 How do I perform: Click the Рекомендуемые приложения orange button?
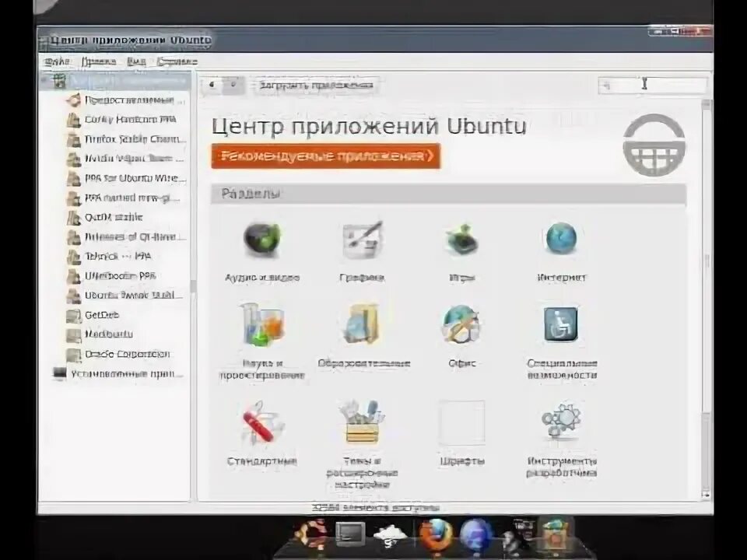(x=326, y=156)
